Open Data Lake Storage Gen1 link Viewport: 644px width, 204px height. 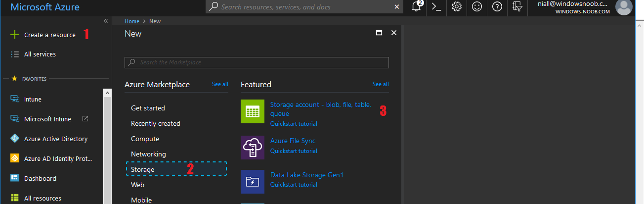(306, 175)
